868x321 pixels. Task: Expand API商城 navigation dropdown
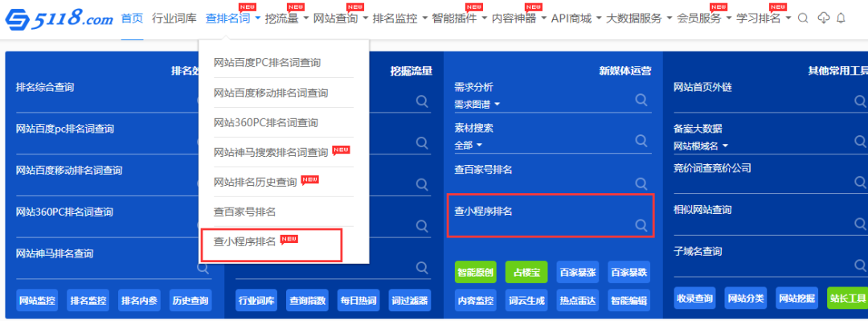pyautogui.click(x=576, y=19)
